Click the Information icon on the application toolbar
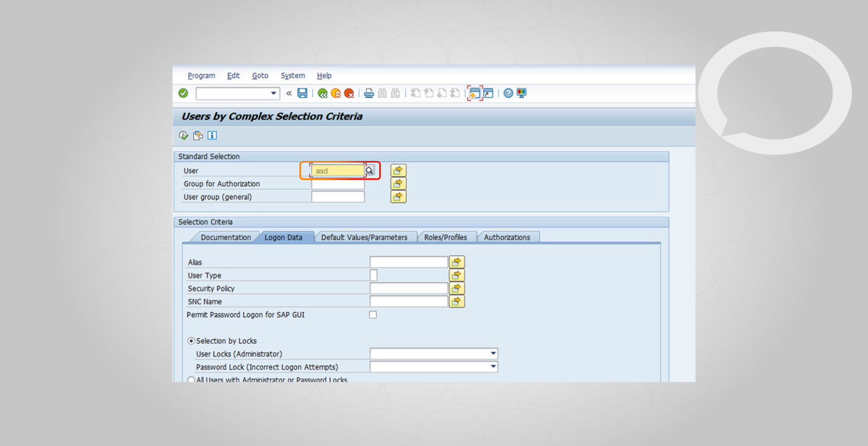 [212, 135]
